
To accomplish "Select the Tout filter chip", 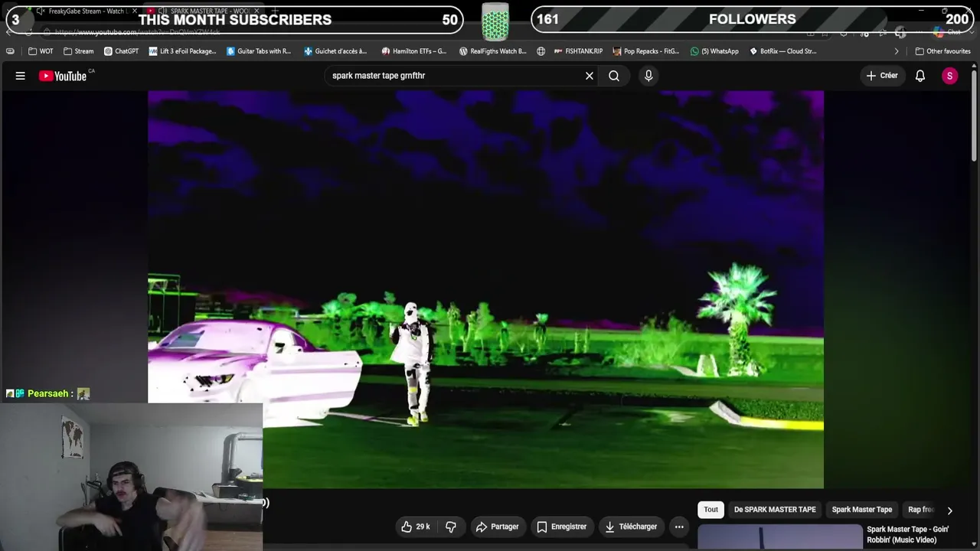I will pos(711,510).
